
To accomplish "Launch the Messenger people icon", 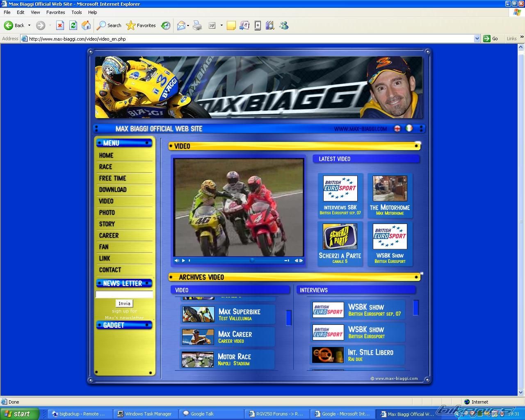I will coord(284,25).
